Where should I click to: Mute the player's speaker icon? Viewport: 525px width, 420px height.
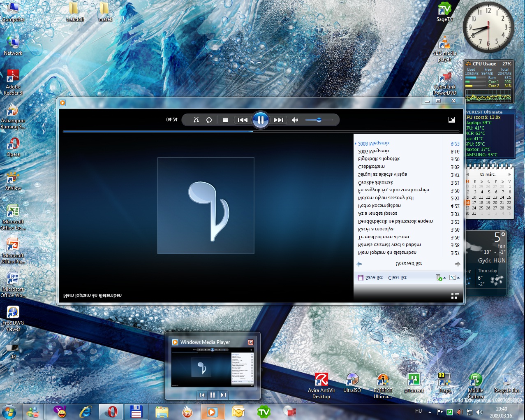coord(295,120)
